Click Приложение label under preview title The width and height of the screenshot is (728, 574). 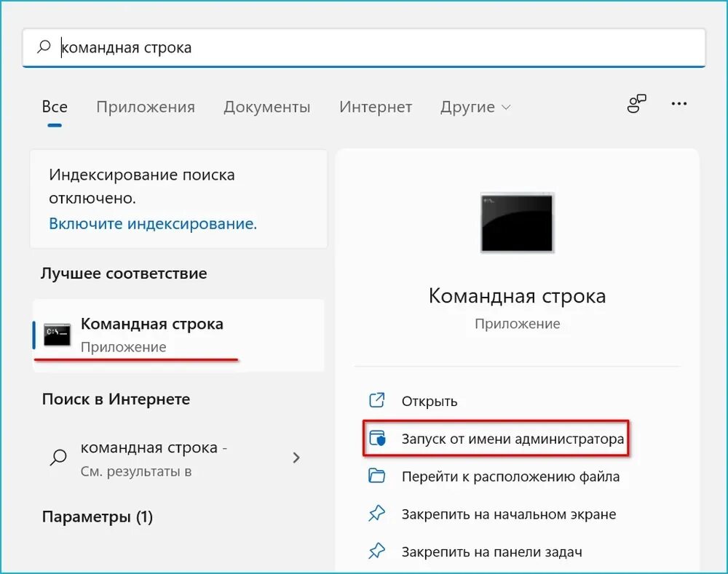pyautogui.click(x=517, y=324)
